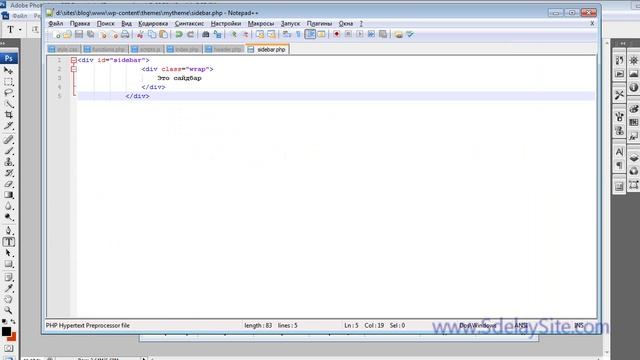Click the Redo arrow in Notepad++ toolbar
This screenshot has height=360, width=640.
(x=190, y=35)
